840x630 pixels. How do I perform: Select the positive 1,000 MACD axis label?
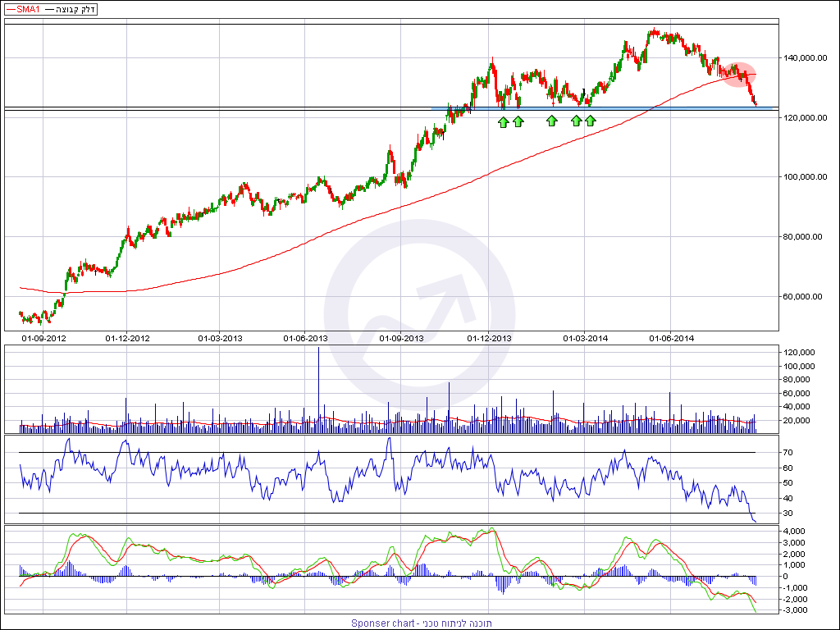793,564
